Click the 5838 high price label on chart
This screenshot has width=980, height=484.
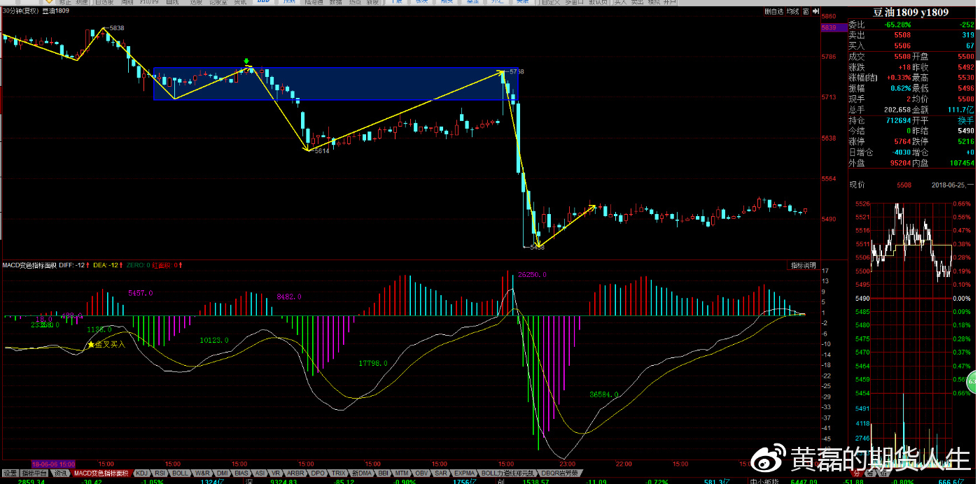point(117,28)
